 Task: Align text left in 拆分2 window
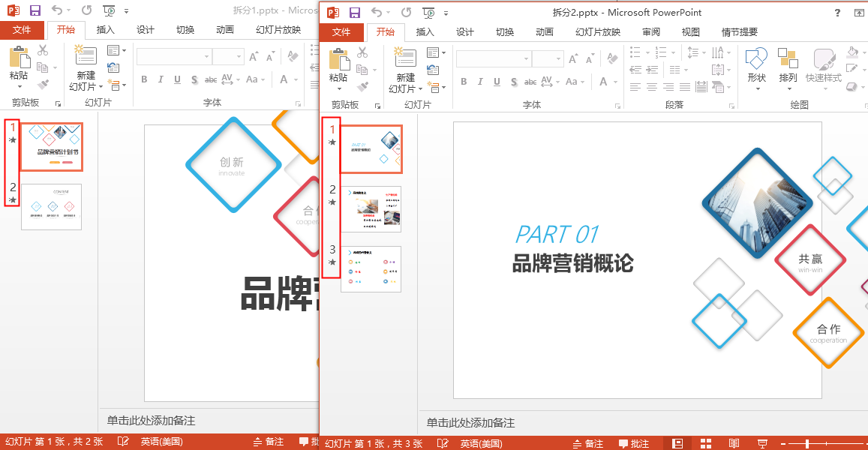coord(635,87)
